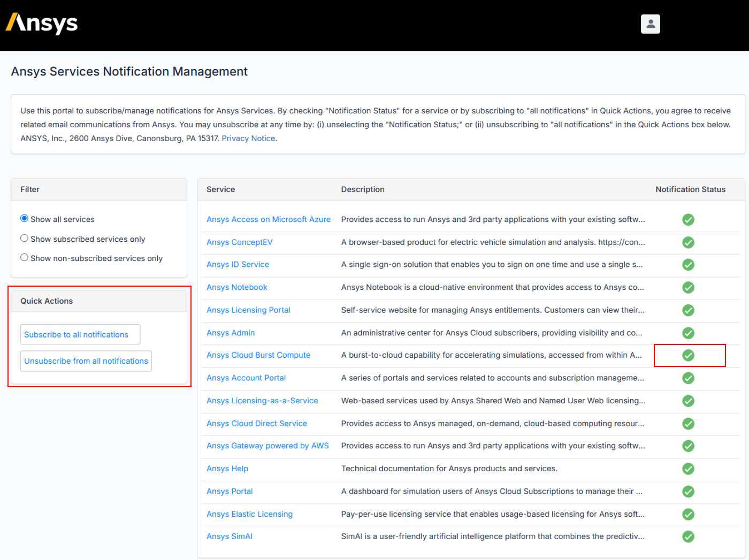Viewport: 749px width, 560px height.
Task: Click description starting 'A series of portals and services'
Action: coord(493,378)
